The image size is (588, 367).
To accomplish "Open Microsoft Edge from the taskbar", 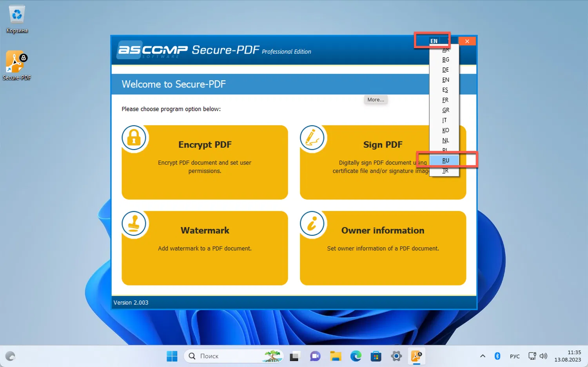I will (356, 356).
